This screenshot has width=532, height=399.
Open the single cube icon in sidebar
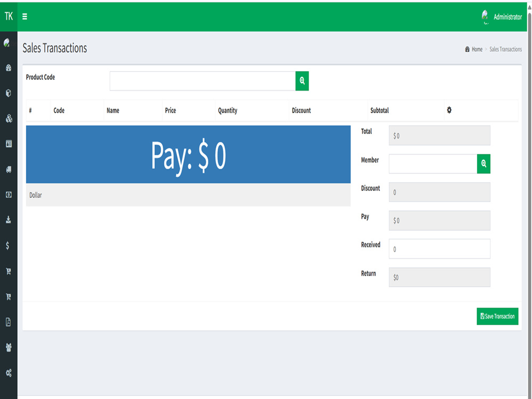point(9,93)
